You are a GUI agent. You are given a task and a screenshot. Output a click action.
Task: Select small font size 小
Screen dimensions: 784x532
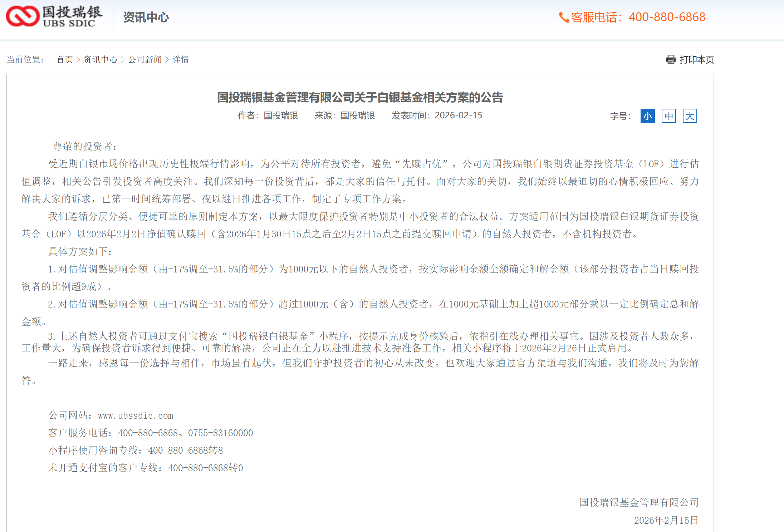pos(647,116)
